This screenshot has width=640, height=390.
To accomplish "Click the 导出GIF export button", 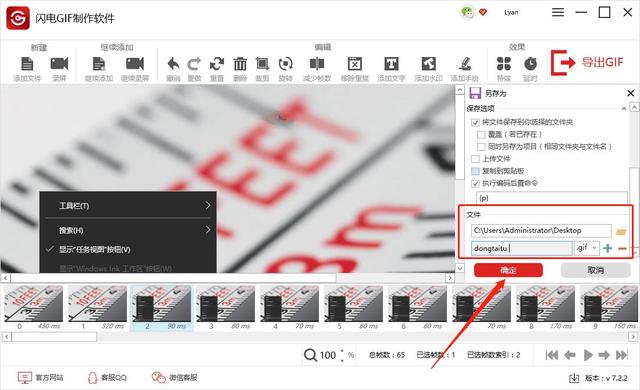I will click(x=587, y=62).
